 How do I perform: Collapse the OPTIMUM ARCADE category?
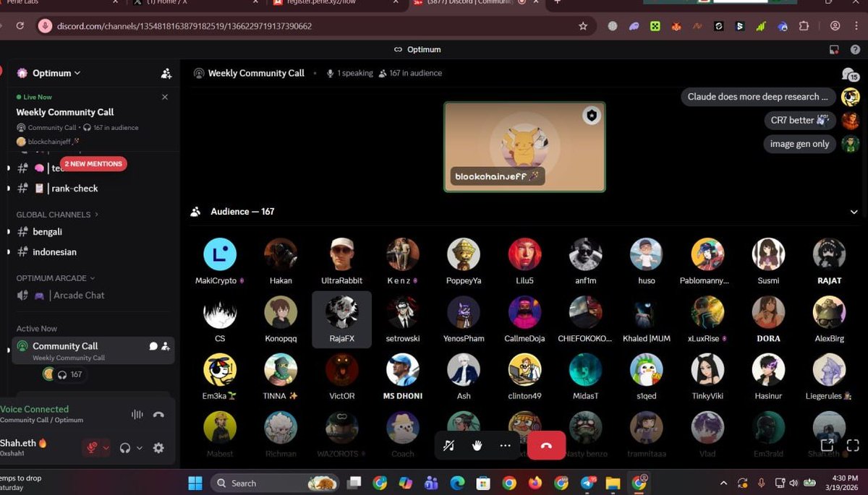pyautogui.click(x=56, y=278)
